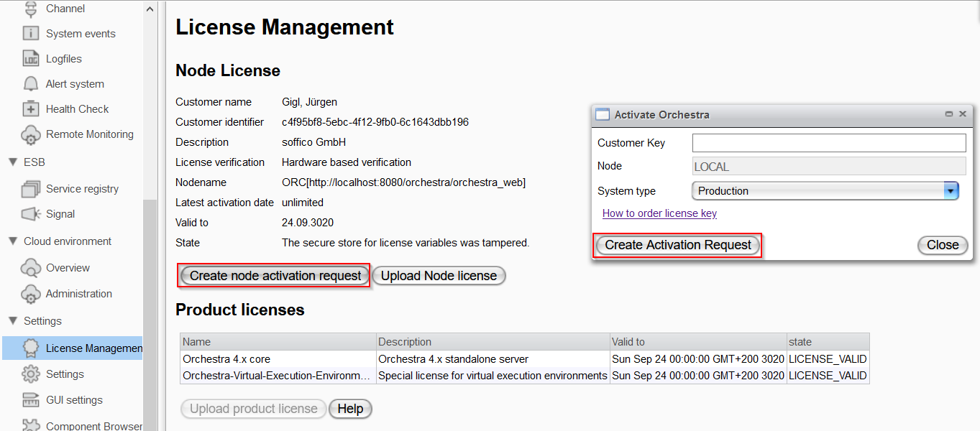Collapse the ESB tree section

coord(12,162)
